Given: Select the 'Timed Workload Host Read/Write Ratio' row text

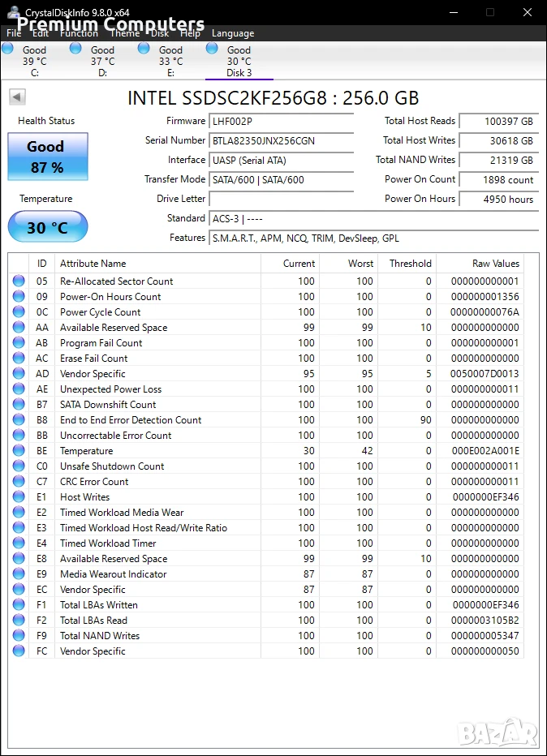Looking at the screenshot, I should (x=144, y=527).
